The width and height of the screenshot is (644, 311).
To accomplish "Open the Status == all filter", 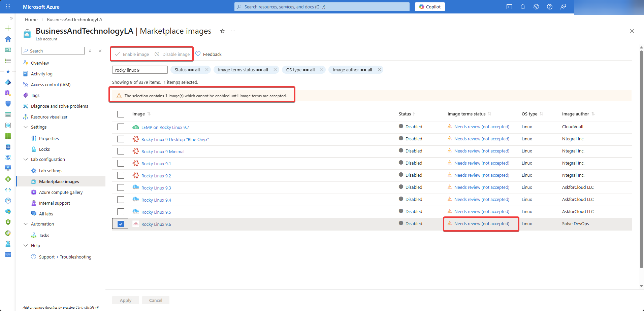I will coord(187,70).
